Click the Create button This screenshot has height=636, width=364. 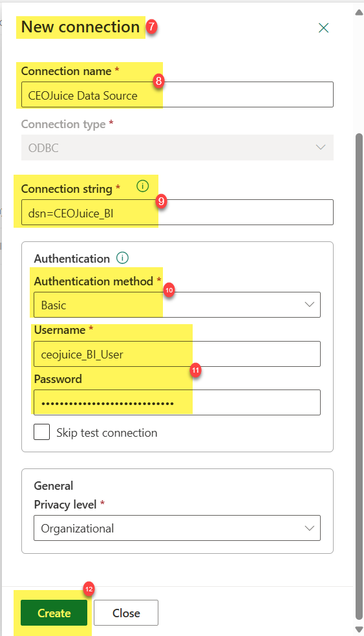(x=54, y=613)
